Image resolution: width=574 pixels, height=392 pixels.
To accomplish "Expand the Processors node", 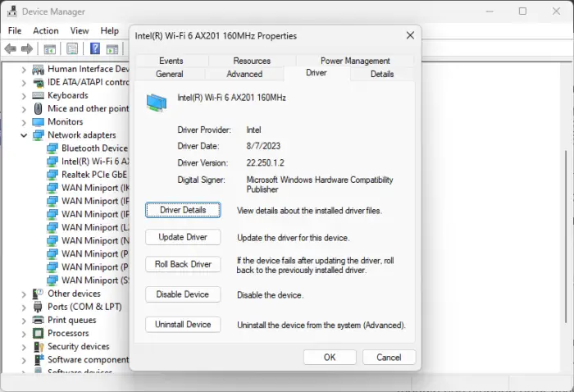I will [x=24, y=334].
